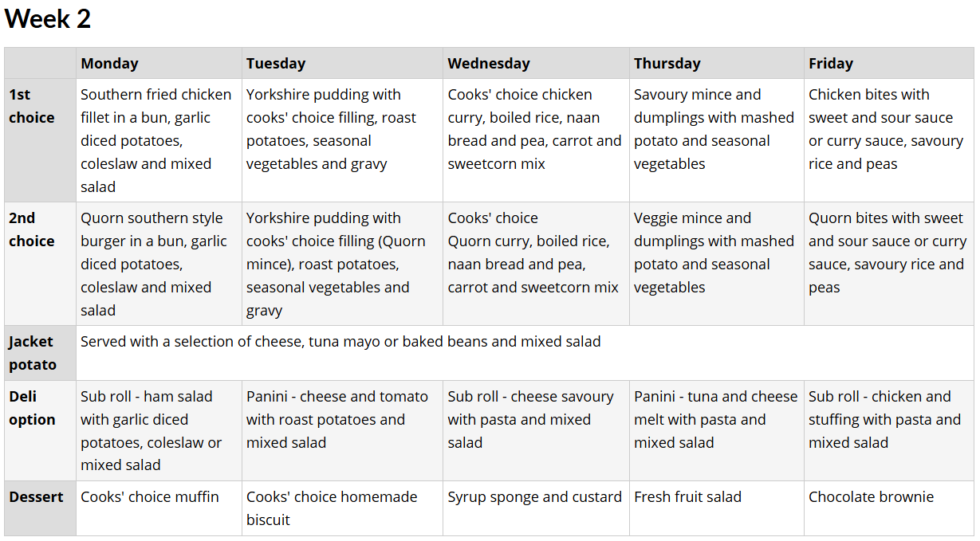Viewport: 980px width, 541px height.
Task: Click Wednesday's Cooks' choice chicken curry cell
Action: pos(536,140)
